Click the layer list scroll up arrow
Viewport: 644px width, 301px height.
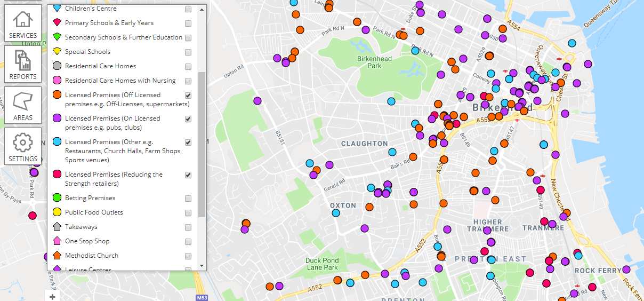pos(202,9)
